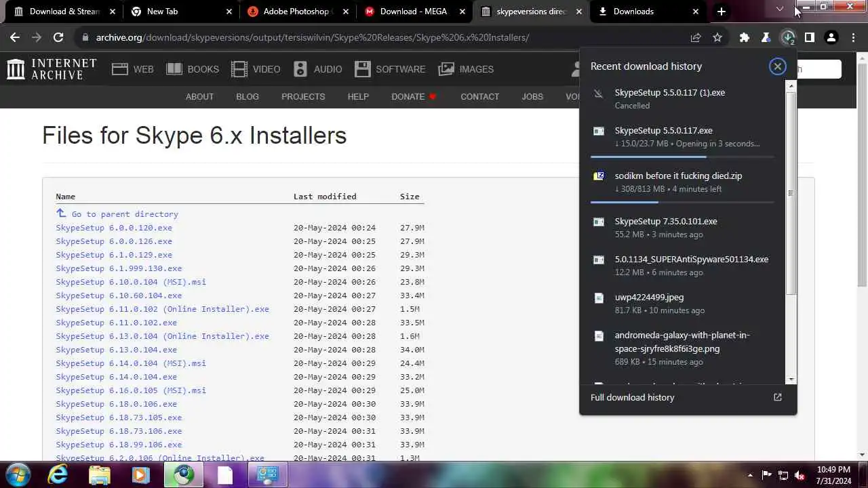
Task: Open the cancelled SkypeSetup 5.5.0.117 (1).exe entry
Action: click(x=684, y=98)
